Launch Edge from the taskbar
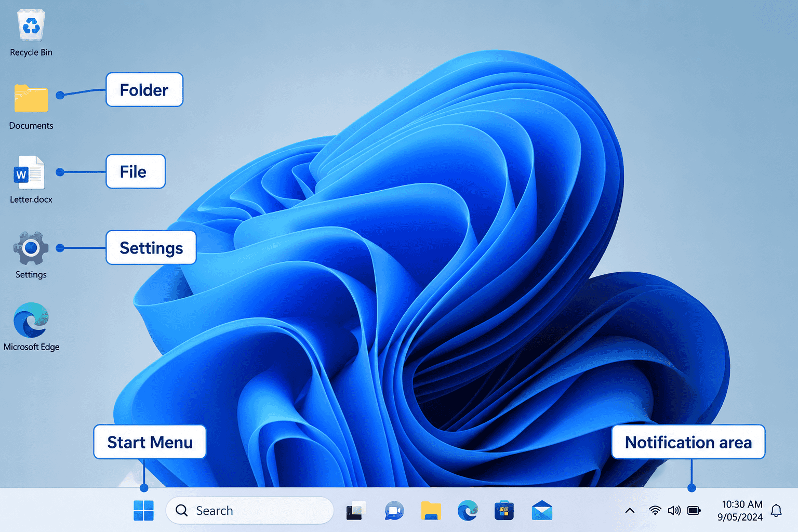798x532 pixels. point(468,511)
